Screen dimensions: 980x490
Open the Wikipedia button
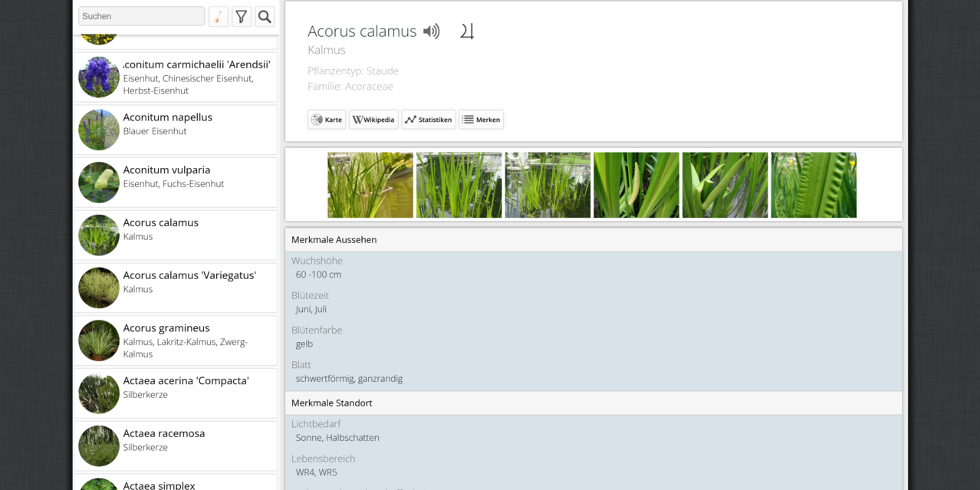tap(373, 120)
